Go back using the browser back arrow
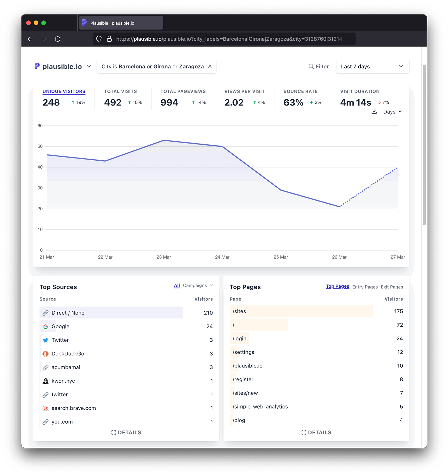 [x=31, y=39]
